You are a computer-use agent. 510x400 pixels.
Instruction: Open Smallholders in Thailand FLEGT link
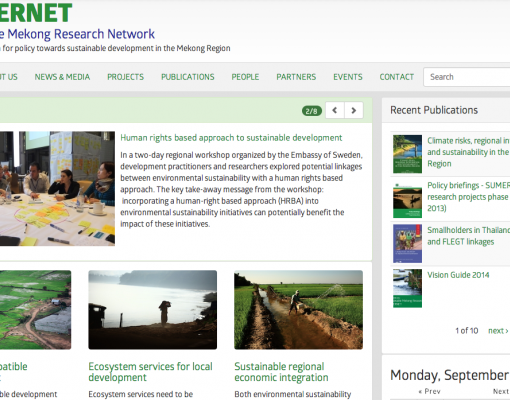[468, 236]
